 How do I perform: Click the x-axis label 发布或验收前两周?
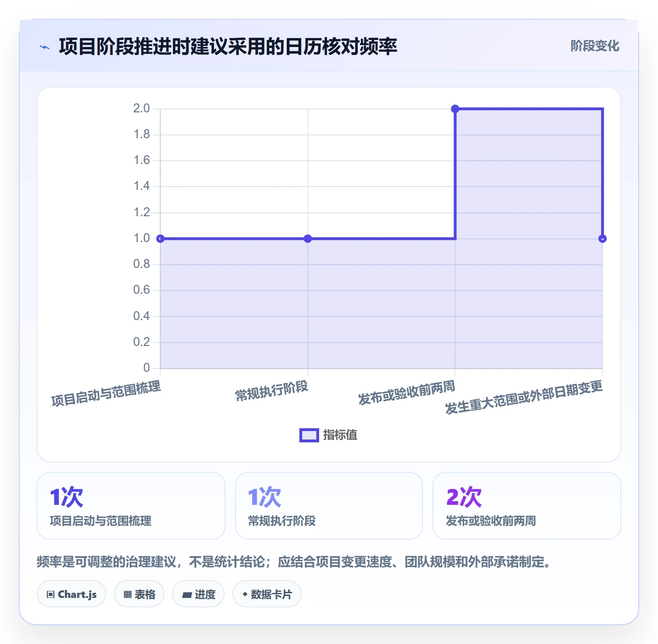[x=407, y=393]
